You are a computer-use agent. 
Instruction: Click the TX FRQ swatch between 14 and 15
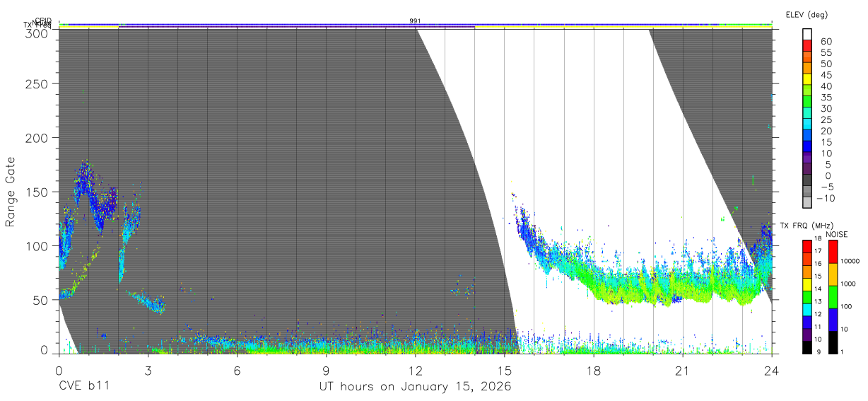coord(807,284)
